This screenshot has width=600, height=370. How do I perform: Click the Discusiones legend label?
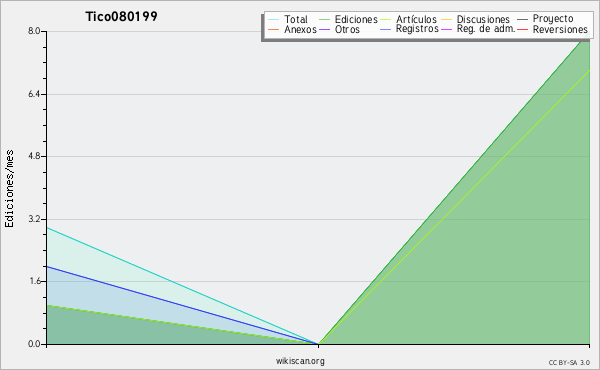pyautogui.click(x=483, y=19)
